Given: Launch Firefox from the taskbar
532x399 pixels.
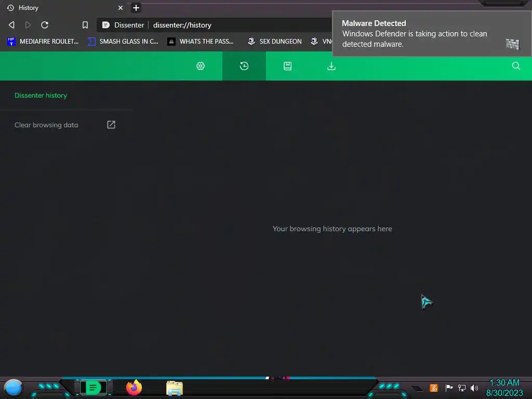Looking at the screenshot, I should (134, 388).
